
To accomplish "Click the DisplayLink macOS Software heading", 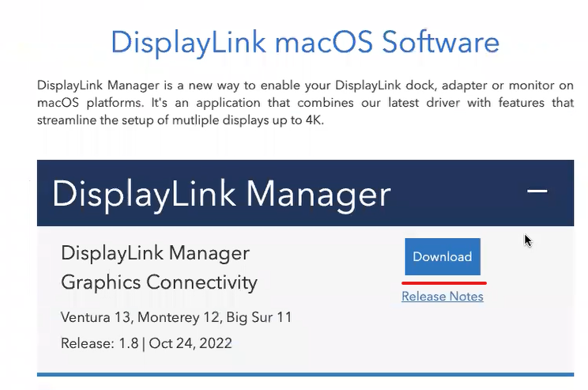I will [x=305, y=43].
